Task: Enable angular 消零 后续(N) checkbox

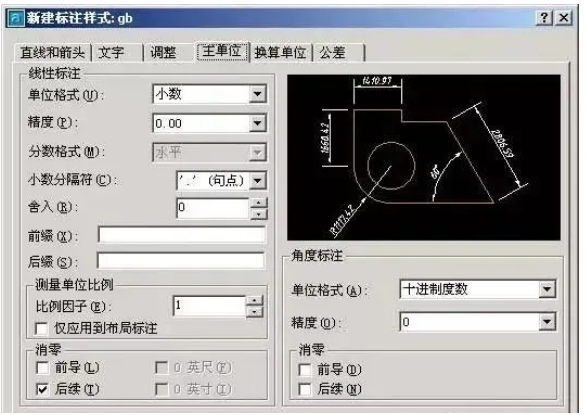Action: click(x=305, y=390)
